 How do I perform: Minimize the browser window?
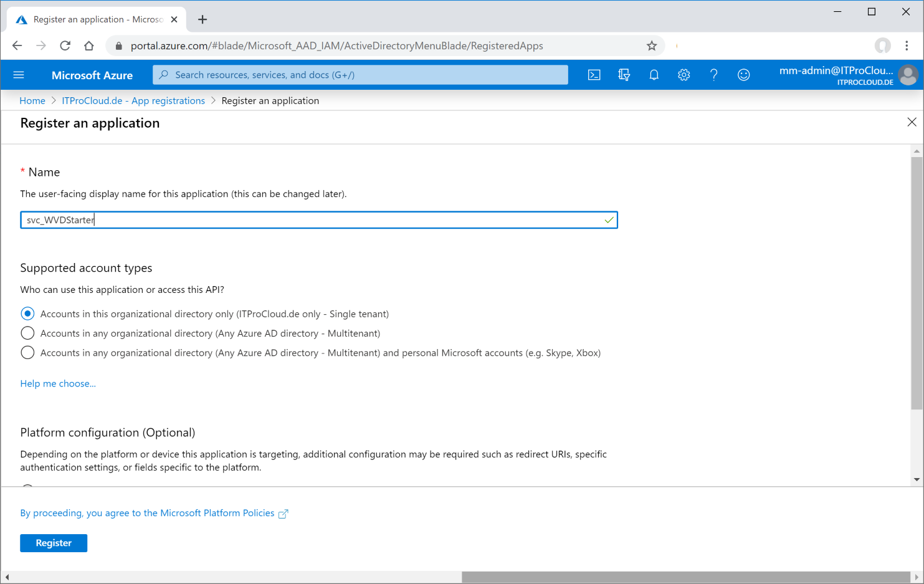838,12
